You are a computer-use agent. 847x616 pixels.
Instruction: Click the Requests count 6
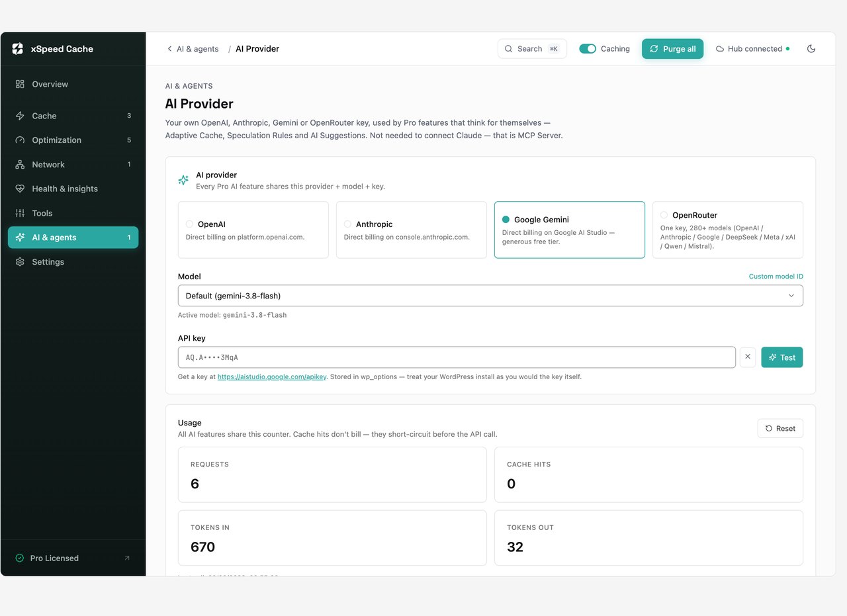[195, 484]
